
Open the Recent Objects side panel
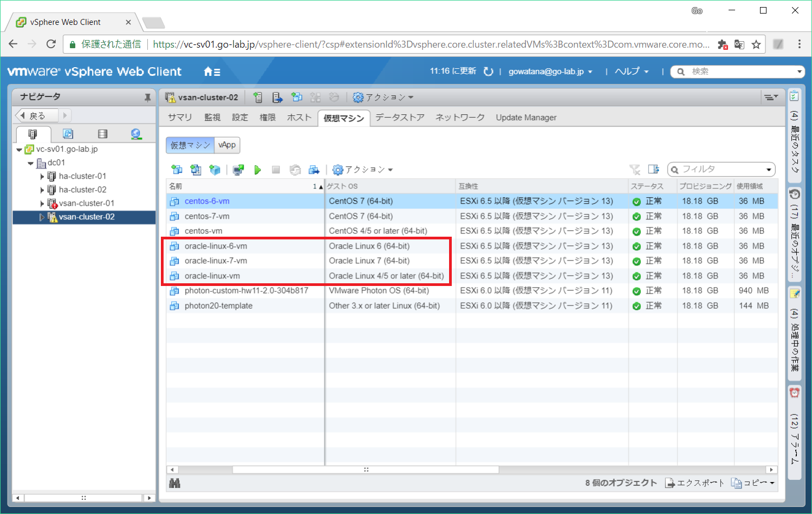click(794, 234)
